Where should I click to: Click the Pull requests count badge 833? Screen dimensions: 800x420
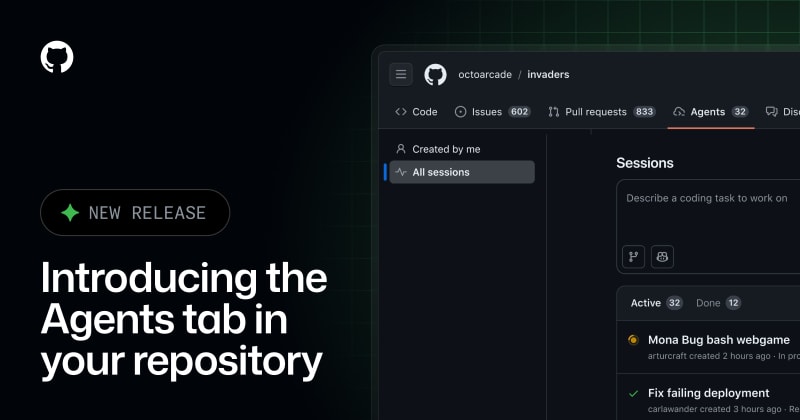644,112
